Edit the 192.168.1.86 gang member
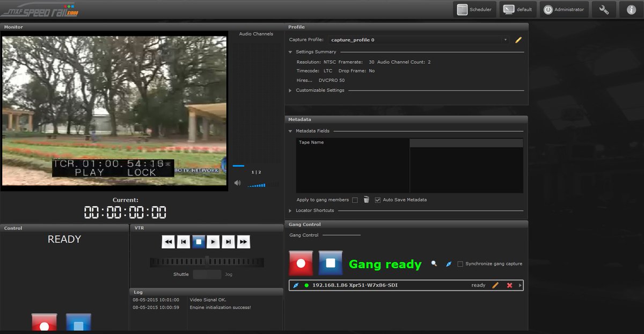This screenshot has width=644, height=334. [x=495, y=285]
